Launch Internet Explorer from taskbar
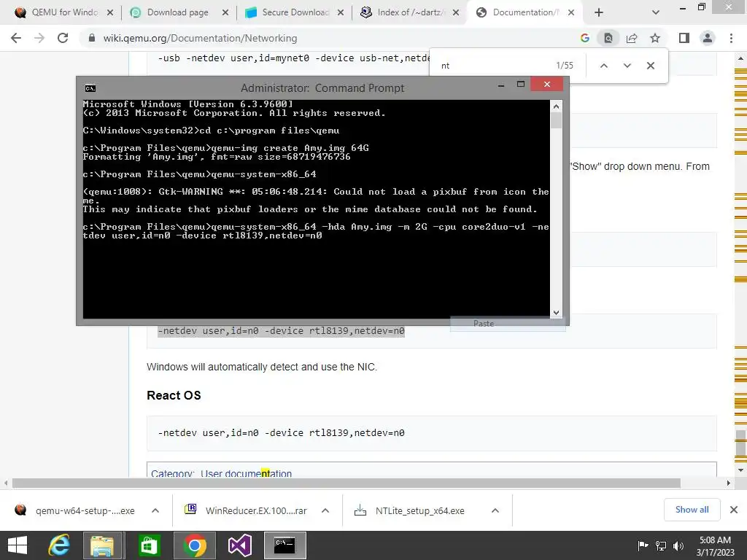 (x=59, y=545)
